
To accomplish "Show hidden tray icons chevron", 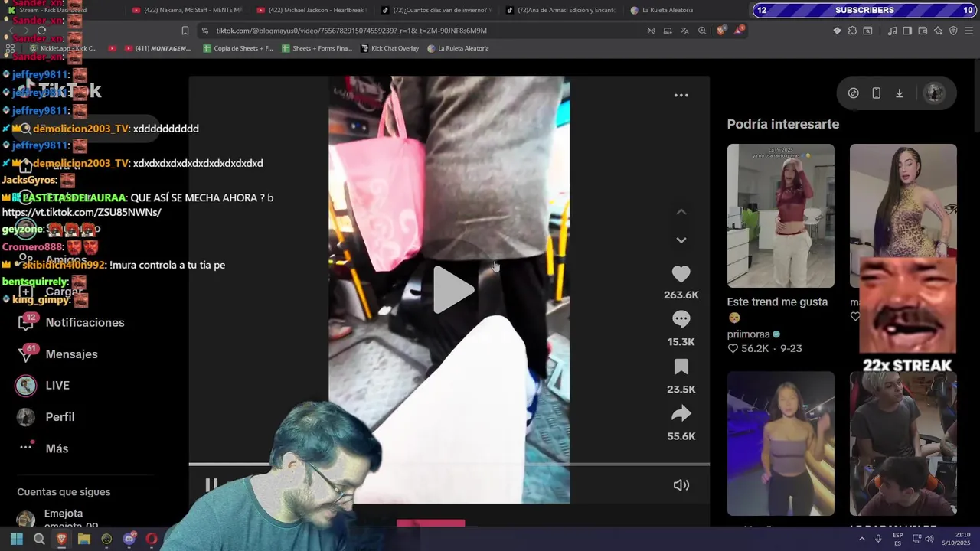I will click(861, 539).
